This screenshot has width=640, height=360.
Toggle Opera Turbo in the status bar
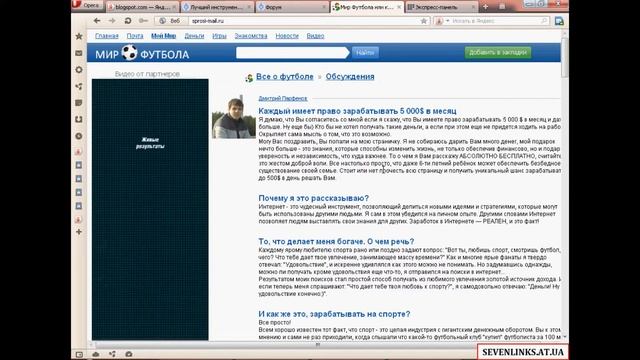click(x=129, y=354)
